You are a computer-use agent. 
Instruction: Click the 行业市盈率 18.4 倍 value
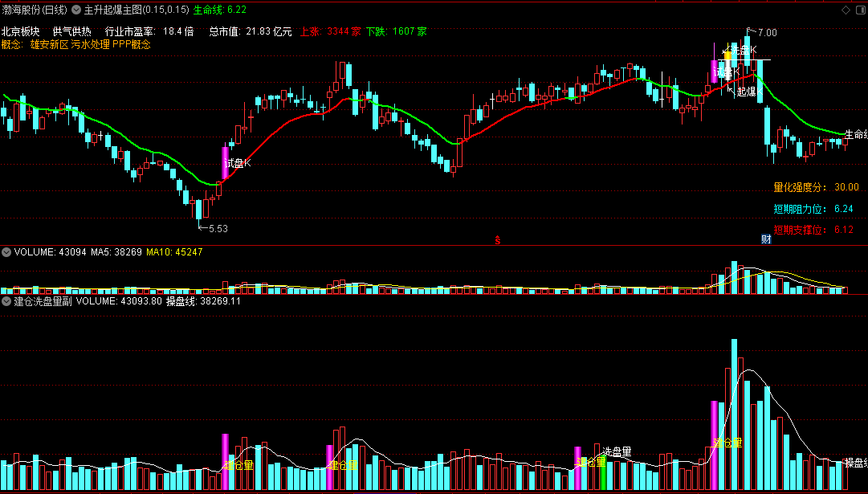(x=149, y=31)
